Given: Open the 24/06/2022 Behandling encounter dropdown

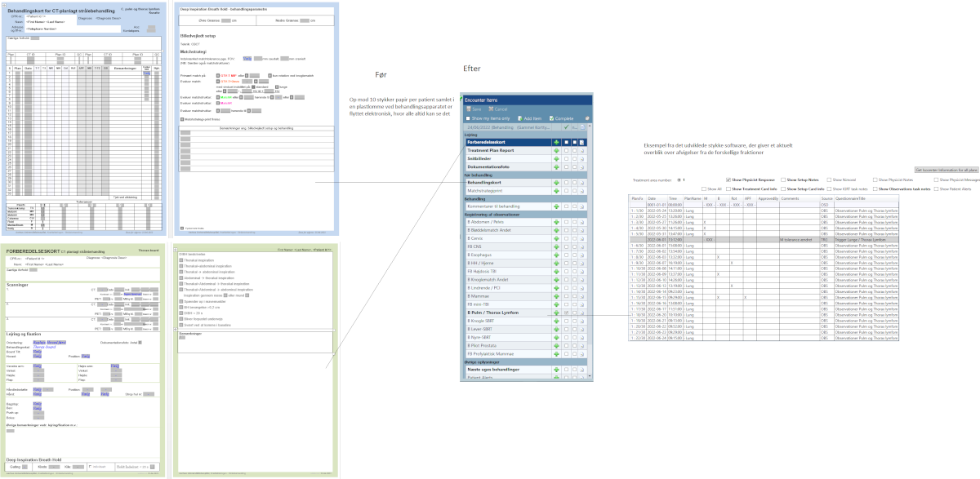Looking at the screenshot, I should tap(506, 127).
